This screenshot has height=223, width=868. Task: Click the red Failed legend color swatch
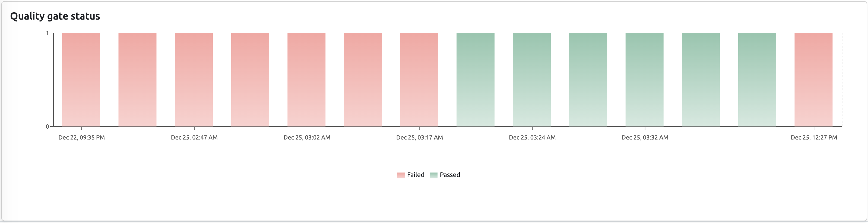(401, 175)
